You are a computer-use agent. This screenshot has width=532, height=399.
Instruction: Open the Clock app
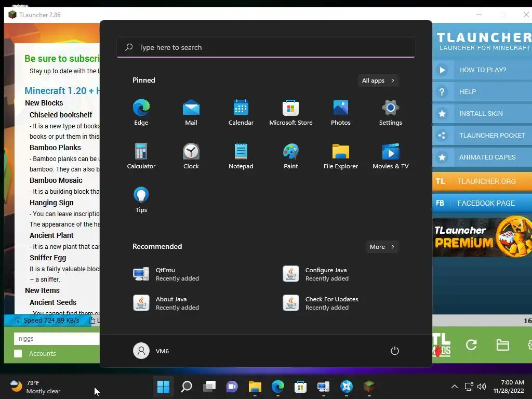(x=191, y=156)
